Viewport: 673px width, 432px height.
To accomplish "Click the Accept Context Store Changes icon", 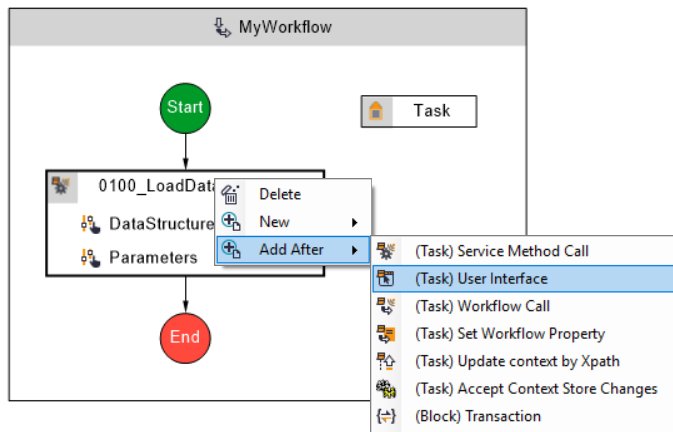I will point(387,388).
